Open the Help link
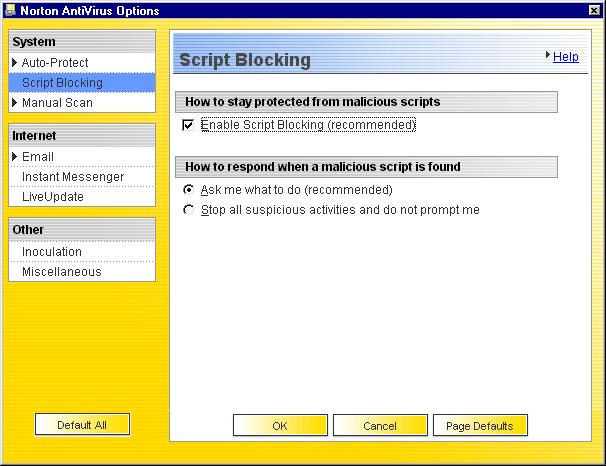 pos(566,57)
